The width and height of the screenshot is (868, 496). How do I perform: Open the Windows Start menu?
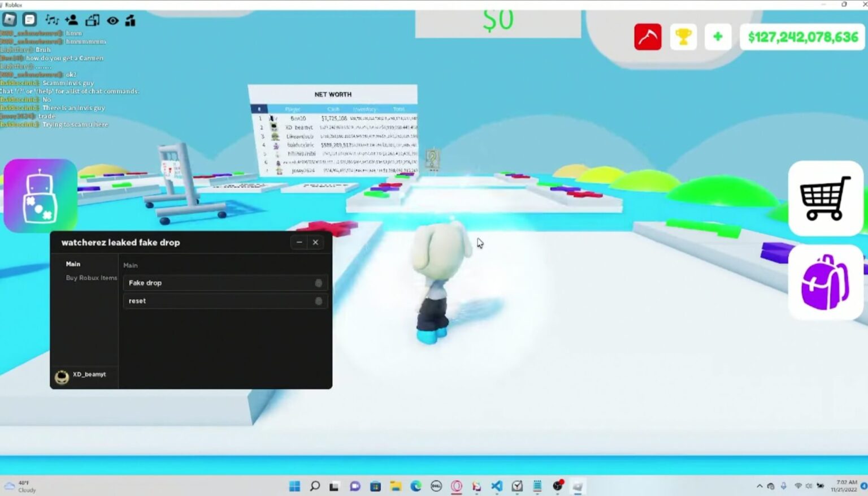coord(294,486)
